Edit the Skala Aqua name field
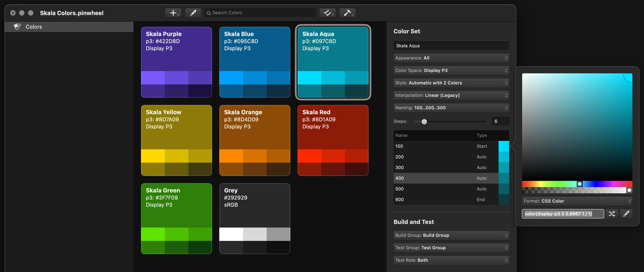This screenshot has width=644, height=272. [451, 46]
